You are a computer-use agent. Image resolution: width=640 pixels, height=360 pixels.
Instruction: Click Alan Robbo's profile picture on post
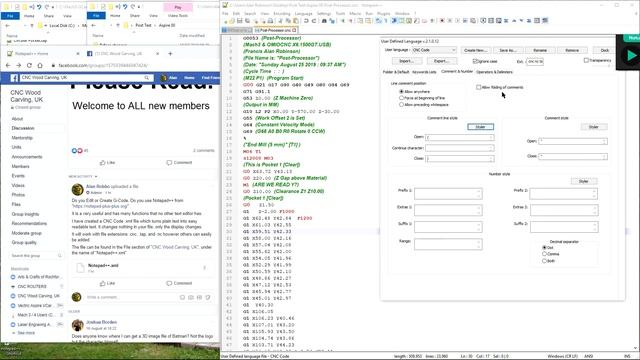pos(78,189)
